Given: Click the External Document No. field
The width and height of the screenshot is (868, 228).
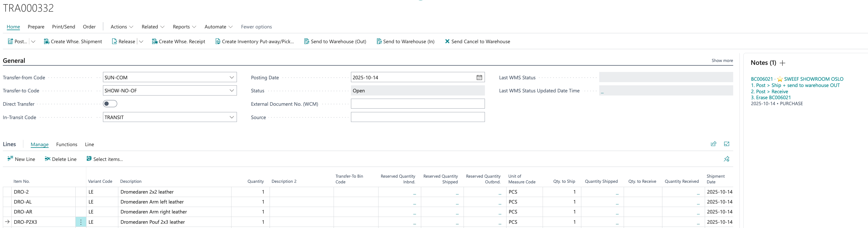Looking at the screenshot, I should point(418,104).
